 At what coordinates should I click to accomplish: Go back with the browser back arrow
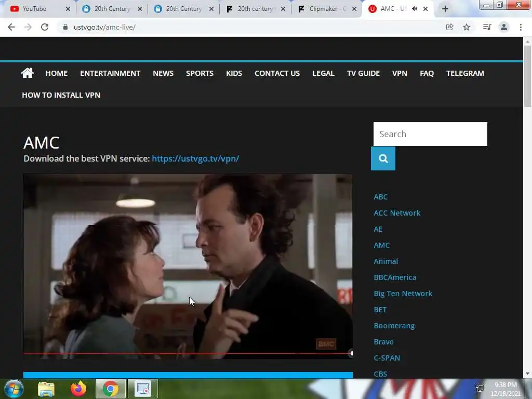point(11,27)
